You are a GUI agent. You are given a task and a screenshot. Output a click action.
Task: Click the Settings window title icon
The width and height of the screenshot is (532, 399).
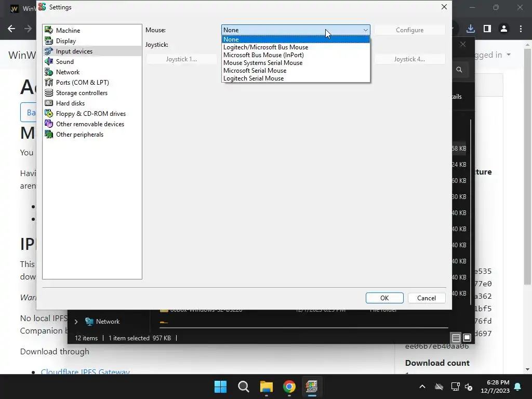coord(42,7)
